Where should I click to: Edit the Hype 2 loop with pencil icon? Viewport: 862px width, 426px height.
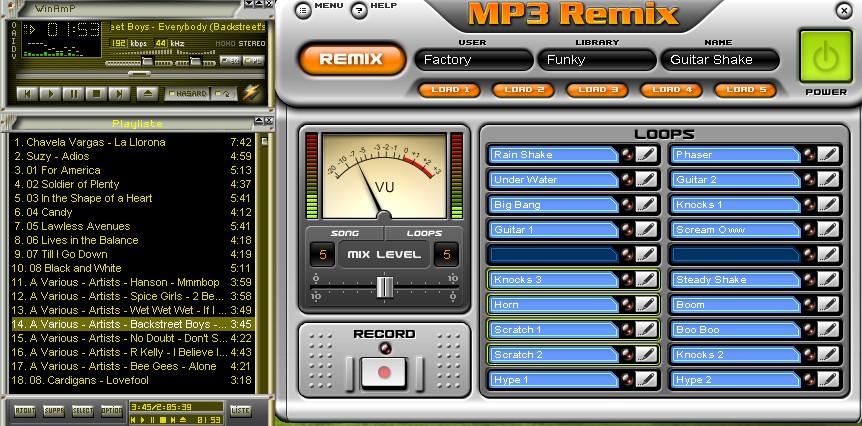[x=828, y=379]
